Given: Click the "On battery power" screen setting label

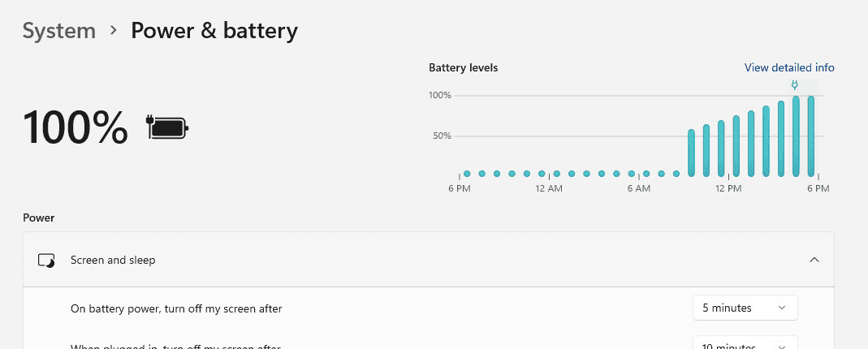Looking at the screenshot, I should (176, 308).
